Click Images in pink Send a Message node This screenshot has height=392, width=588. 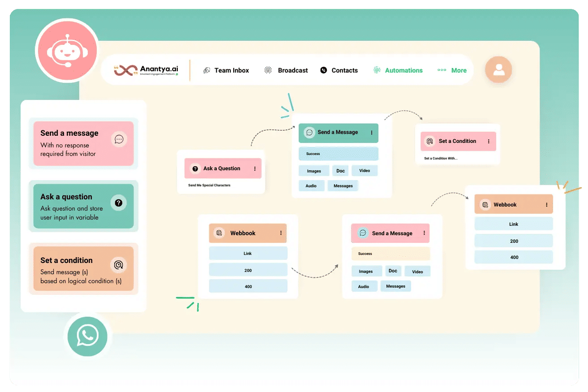(366, 271)
